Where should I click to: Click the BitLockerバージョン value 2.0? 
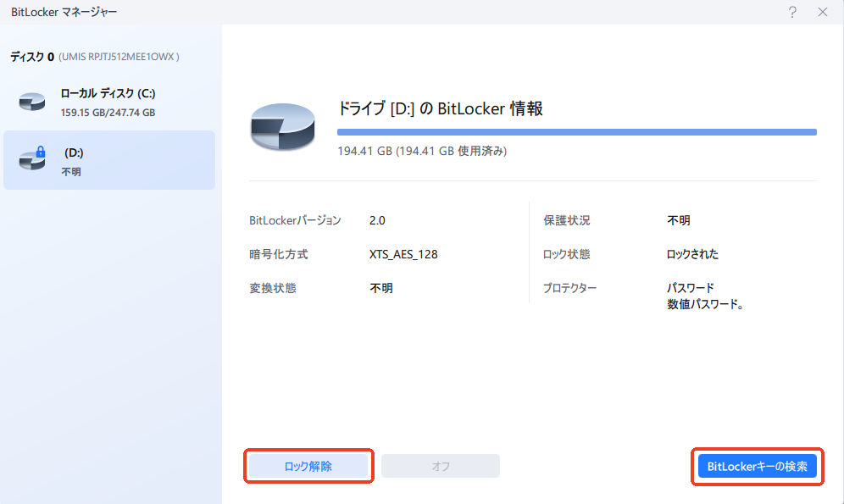point(377,220)
